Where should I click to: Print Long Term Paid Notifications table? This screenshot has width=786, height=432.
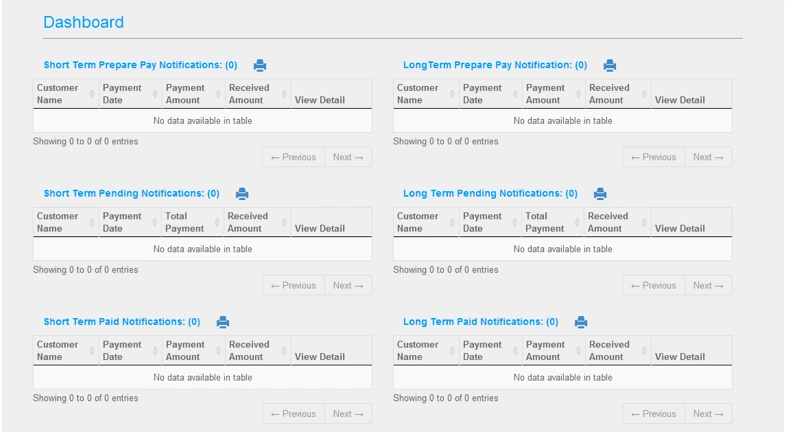581,322
